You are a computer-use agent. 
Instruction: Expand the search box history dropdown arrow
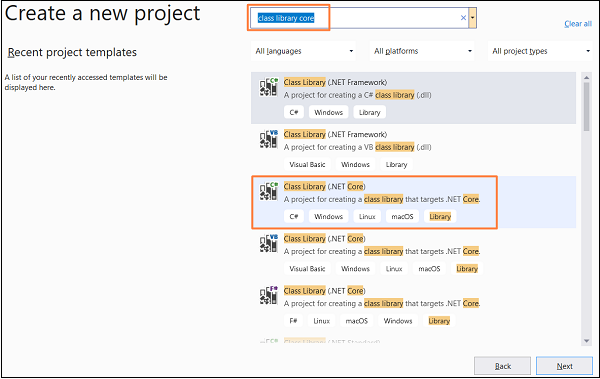473,18
